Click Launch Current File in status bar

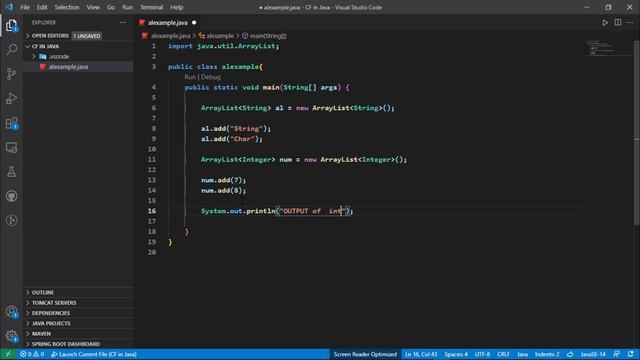click(x=94, y=354)
